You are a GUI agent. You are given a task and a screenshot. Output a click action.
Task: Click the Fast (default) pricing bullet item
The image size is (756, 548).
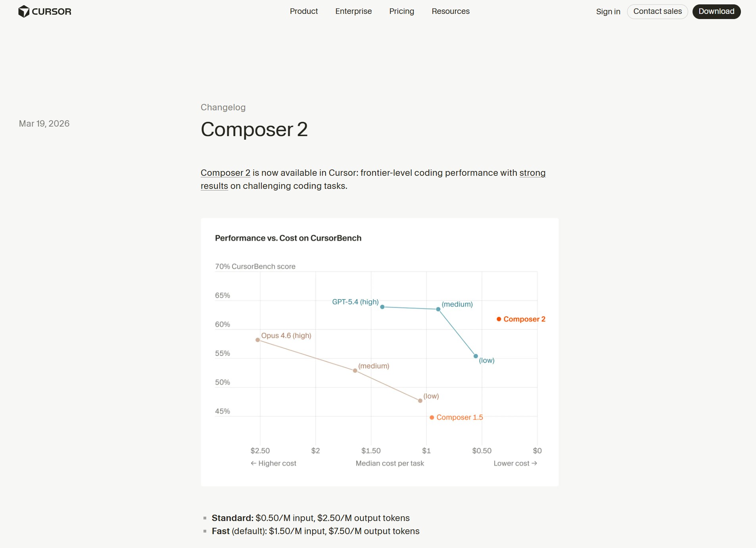pos(315,531)
